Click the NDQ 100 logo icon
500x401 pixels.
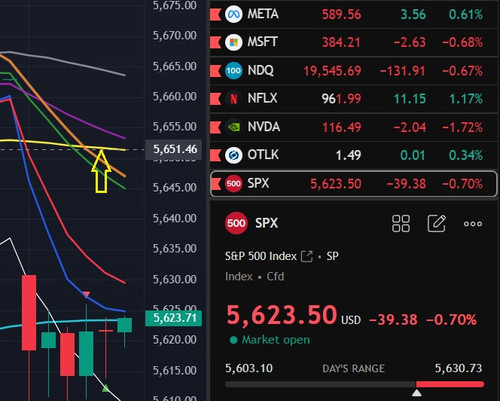[233, 71]
